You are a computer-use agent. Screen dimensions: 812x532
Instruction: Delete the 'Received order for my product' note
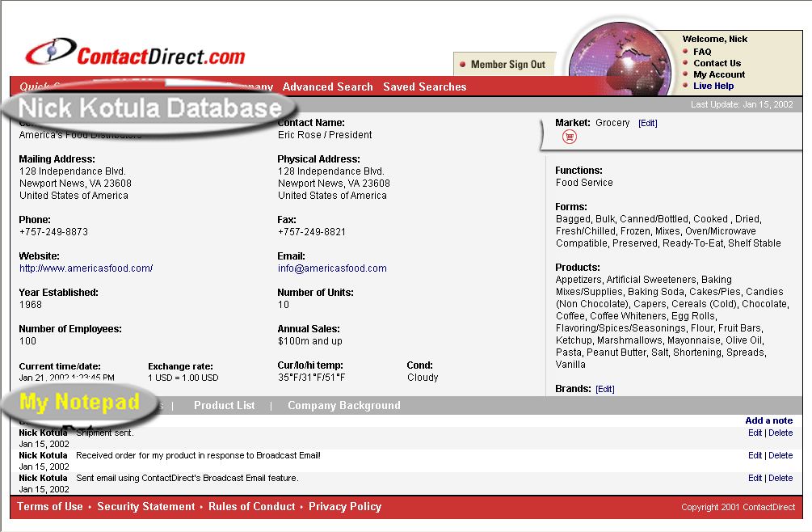780,456
